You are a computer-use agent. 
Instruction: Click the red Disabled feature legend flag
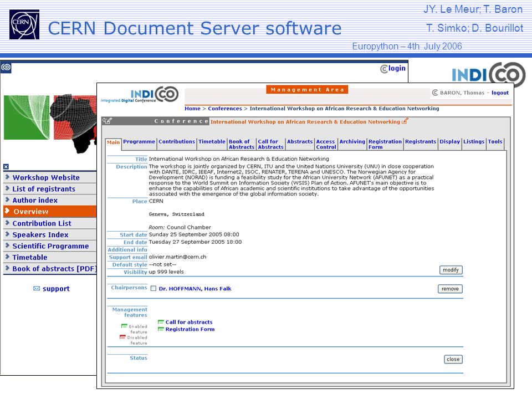pos(122,337)
